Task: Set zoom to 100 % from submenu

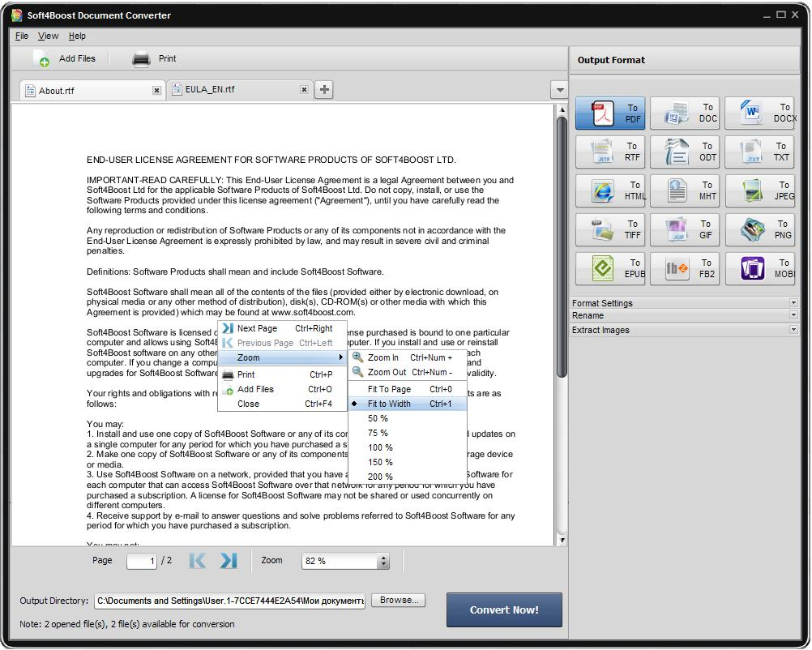Action: tap(408, 447)
